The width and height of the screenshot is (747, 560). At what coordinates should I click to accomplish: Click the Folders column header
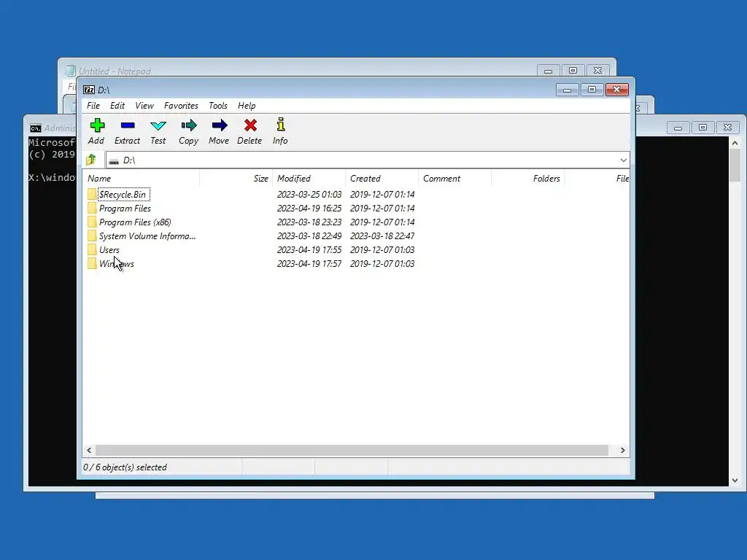click(x=527, y=179)
